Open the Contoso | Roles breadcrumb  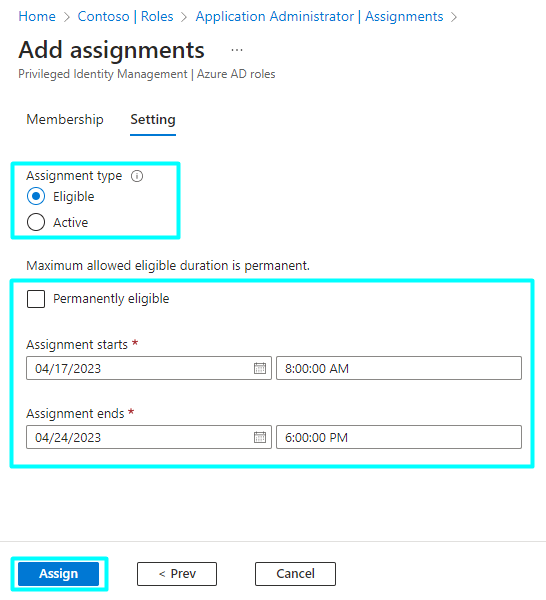pos(125,16)
